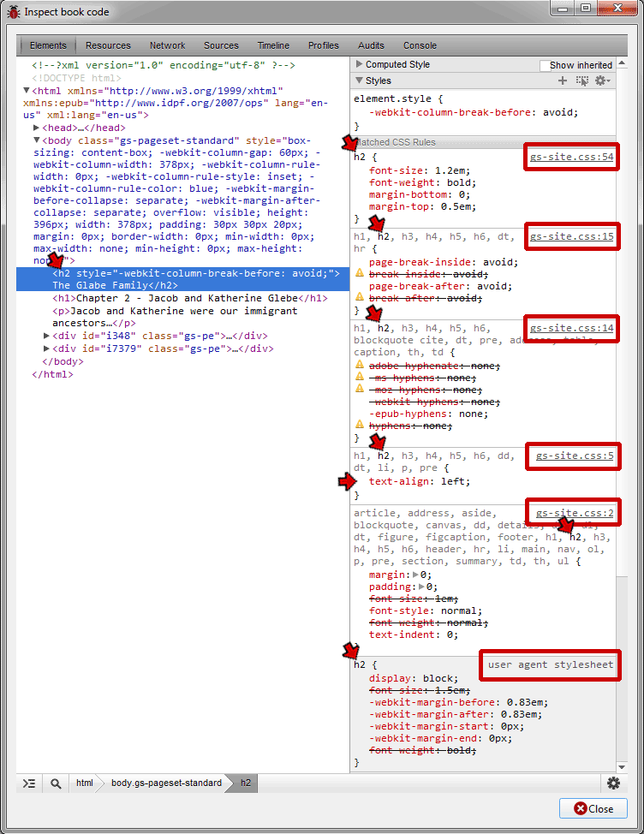The height and width of the screenshot is (834, 644).
Task: Open the gs-site.css:5 source link
Action: 575,456
